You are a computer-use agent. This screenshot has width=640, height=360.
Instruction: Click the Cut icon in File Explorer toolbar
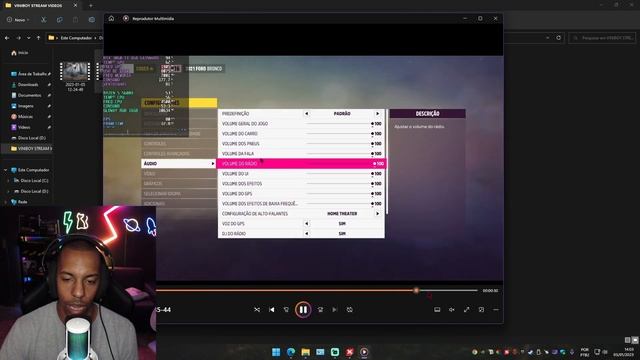(x=44, y=20)
